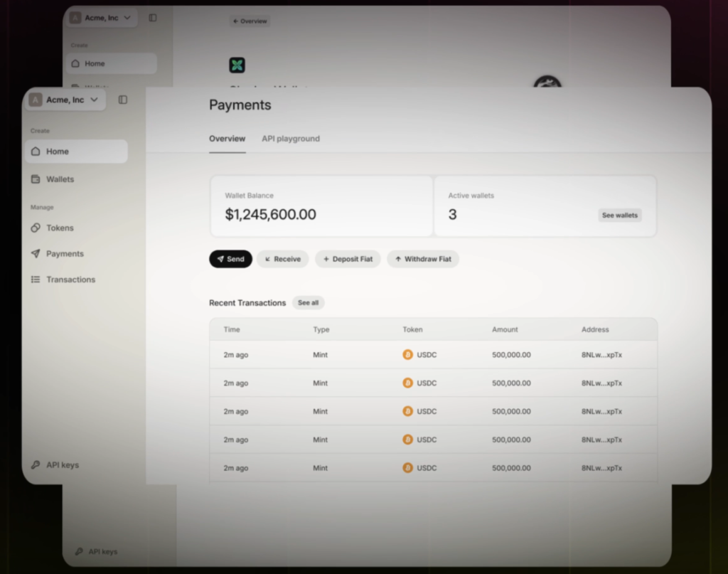The height and width of the screenshot is (574, 728).
Task: Click the back-arrow Overview button at top
Action: (x=250, y=21)
